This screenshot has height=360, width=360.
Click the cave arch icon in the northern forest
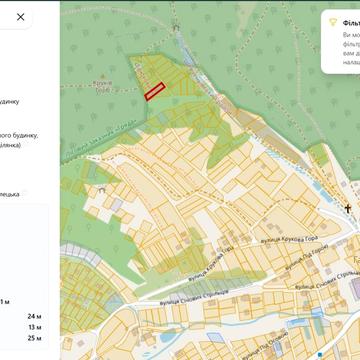(176, 28)
